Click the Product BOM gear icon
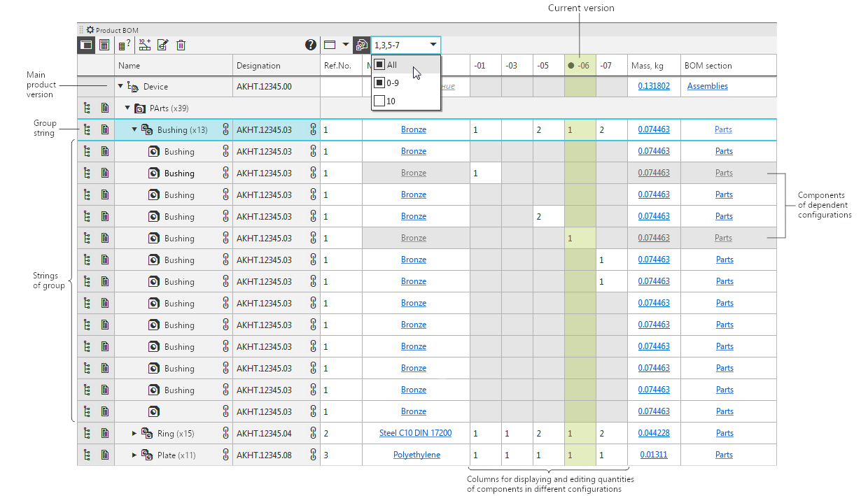Screen dimensions: 868x496 tap(90, 30)
